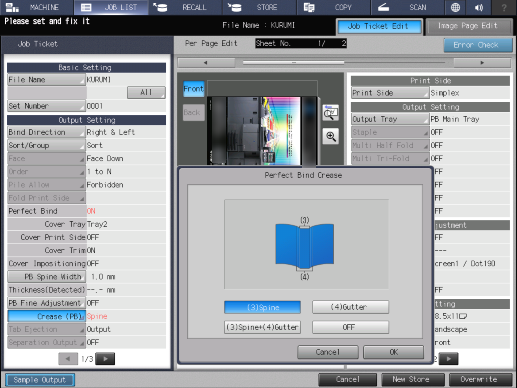517x388 pixels.
Task: Advance to next sheet with right arrow
Action: click(x=482, y=63)
